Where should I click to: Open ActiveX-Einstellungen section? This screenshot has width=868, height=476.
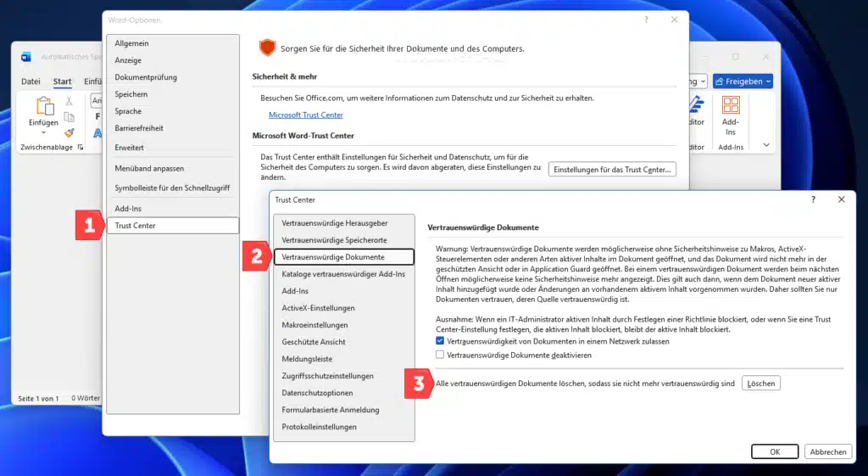point(344,308)
